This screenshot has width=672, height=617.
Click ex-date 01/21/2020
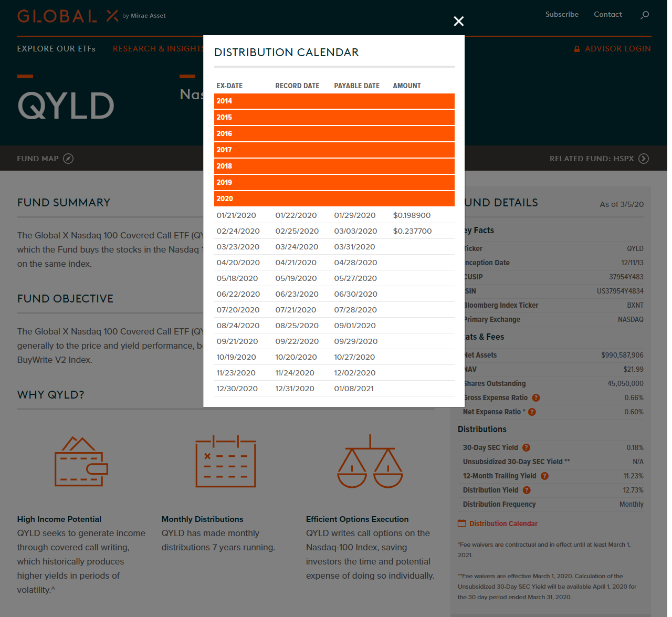[236, 215]
